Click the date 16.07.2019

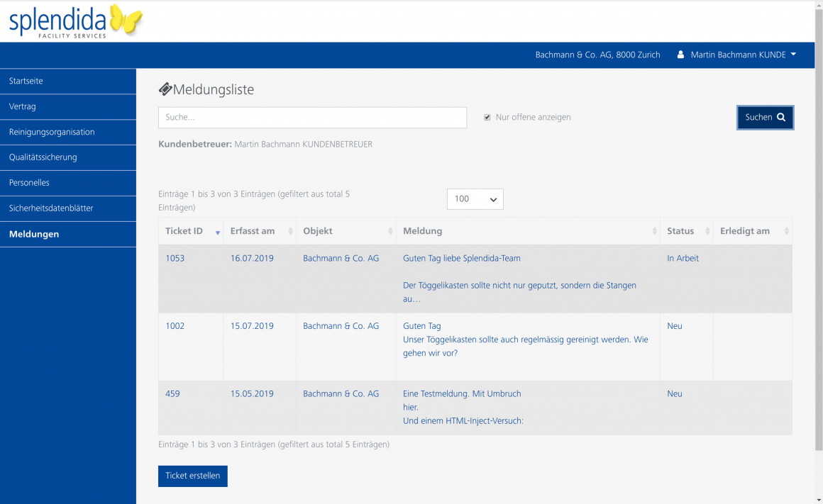click(x=252, y=258)
